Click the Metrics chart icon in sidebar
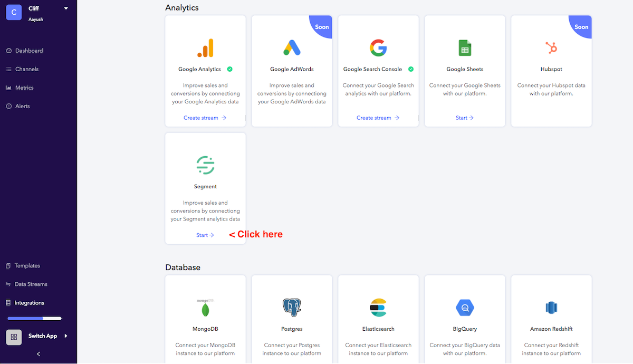 [9, 88]
